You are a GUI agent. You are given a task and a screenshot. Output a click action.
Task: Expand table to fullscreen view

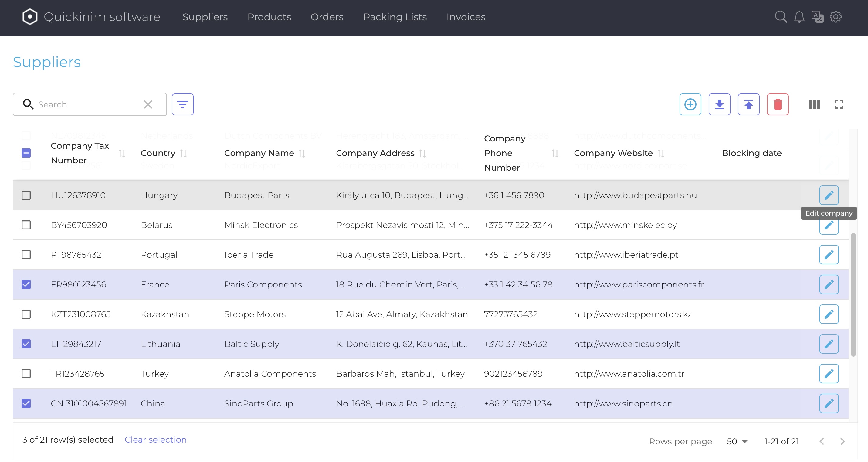point(839,104)
